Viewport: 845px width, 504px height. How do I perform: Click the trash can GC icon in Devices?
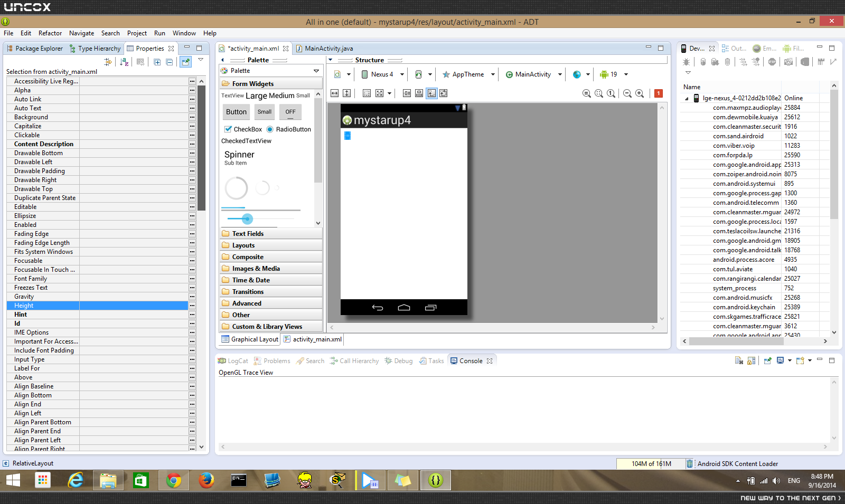tap(727, 62)
